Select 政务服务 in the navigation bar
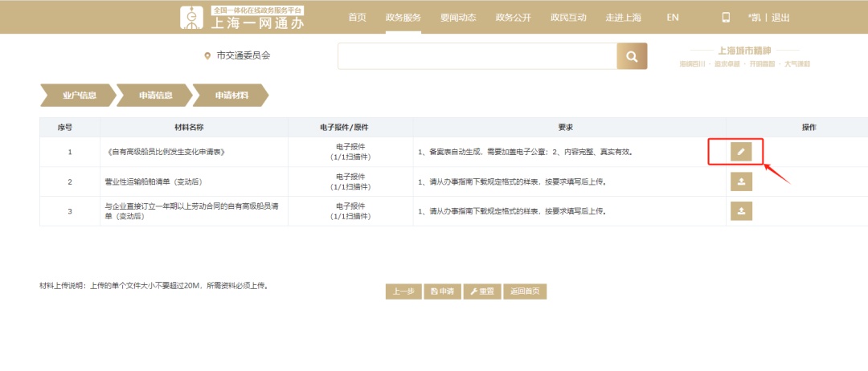Image resolution: width=868 pixels, height=371 pixels. pos(403,18)
